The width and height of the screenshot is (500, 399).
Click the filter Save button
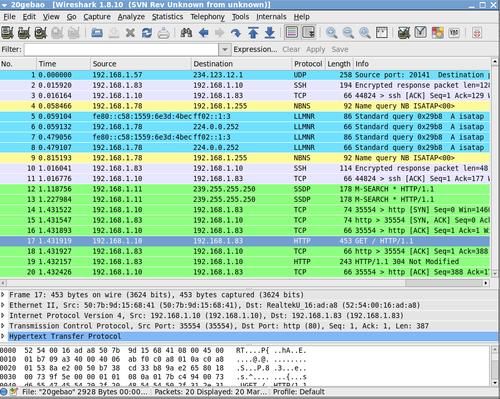point(340,49)
